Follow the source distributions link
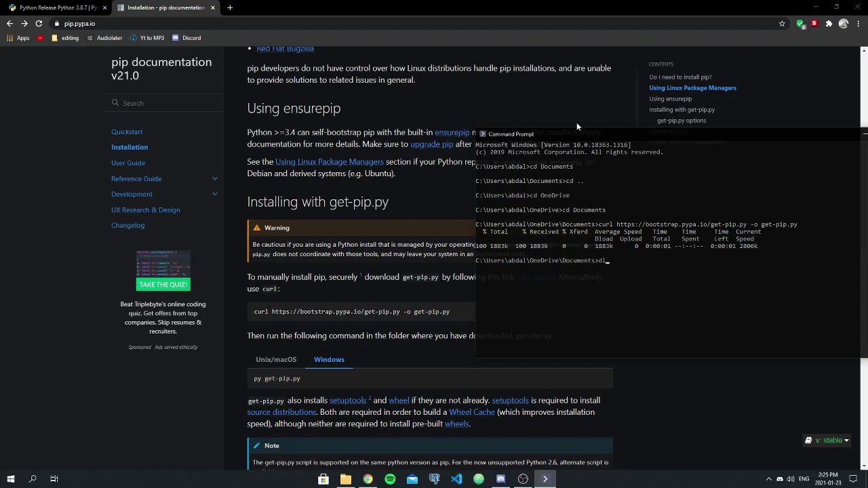868x488 pixels. [281, 412]
